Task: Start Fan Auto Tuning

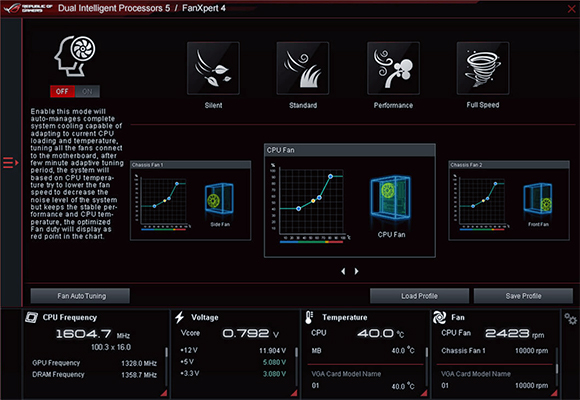Action: click(80, 296)
